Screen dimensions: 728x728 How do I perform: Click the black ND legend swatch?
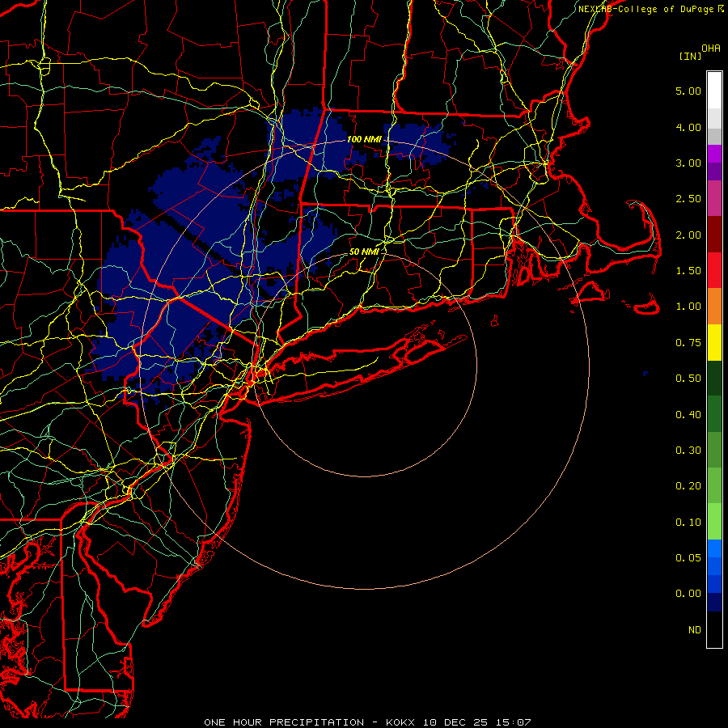pos(714,629)
